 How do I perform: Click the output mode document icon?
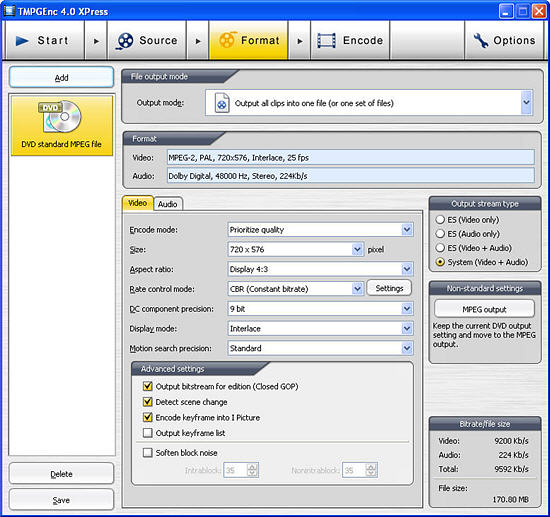[222, 103]
